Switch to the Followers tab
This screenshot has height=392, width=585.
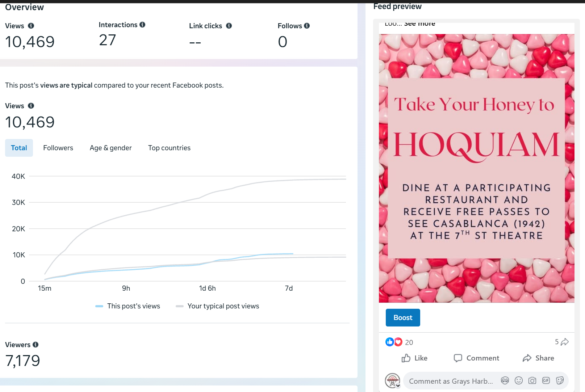pyautogui.click(x=58, y=148)
